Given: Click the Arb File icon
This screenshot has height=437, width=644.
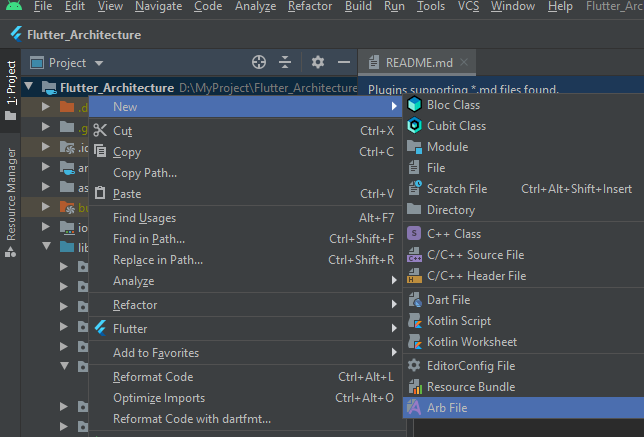Looking at the screenshot, I should (414, 407).
